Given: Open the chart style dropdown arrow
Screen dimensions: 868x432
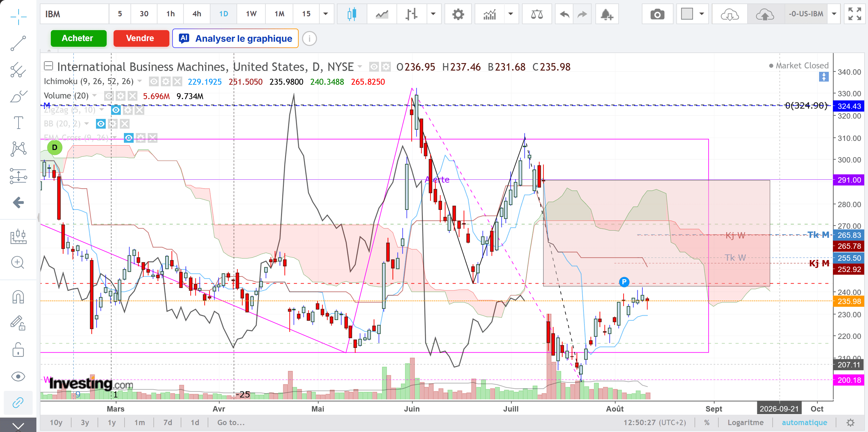Looking at the screenshot, I should click(434, 14).
